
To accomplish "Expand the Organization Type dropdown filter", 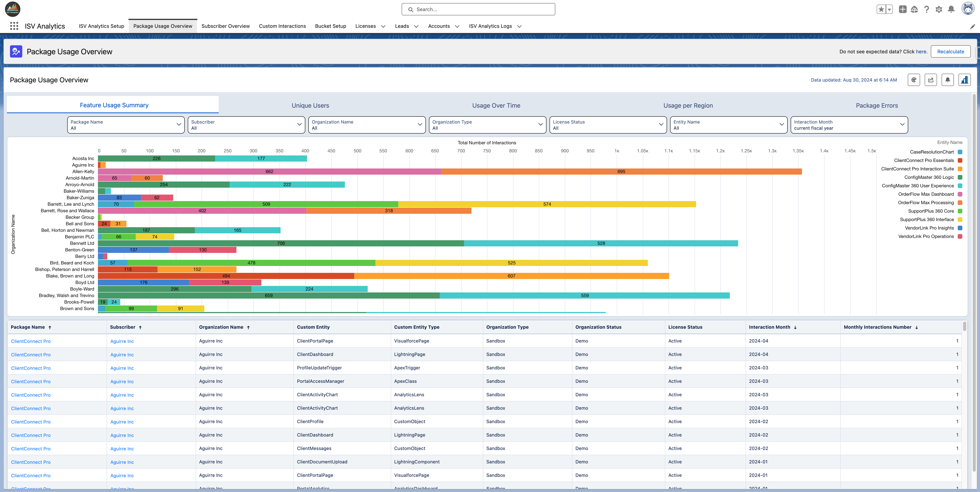I will [x=487, y=125].
